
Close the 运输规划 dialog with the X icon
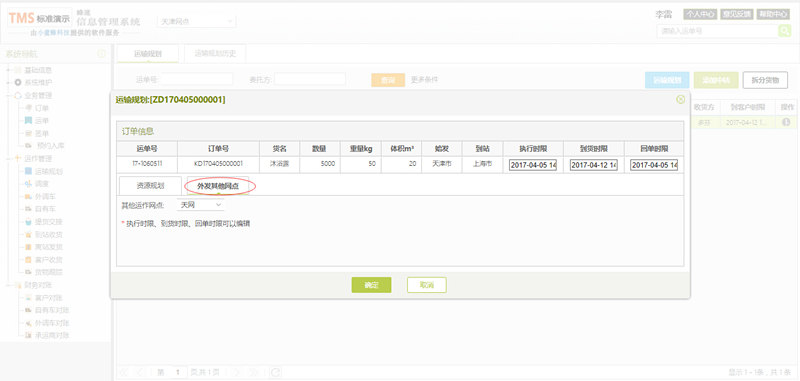(x=680, y=99)
